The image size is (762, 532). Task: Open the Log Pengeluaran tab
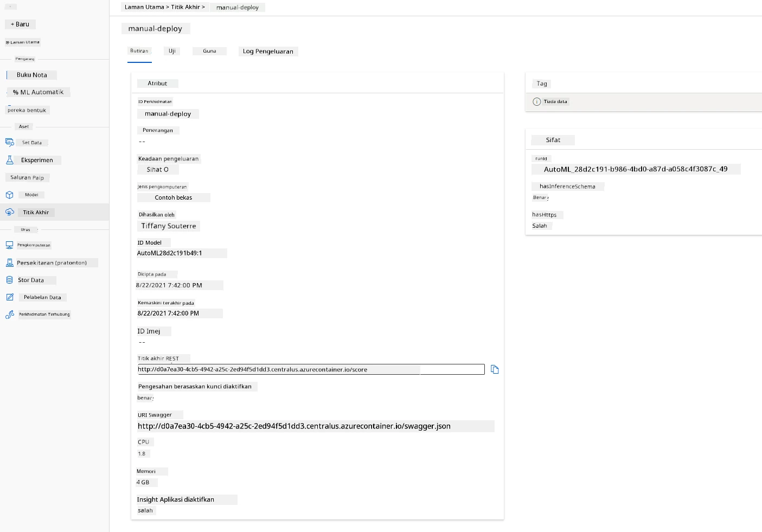tap(268, 52)
